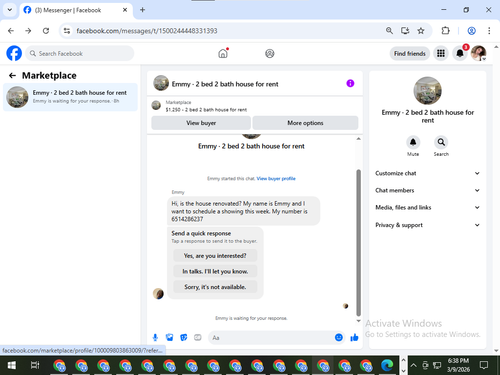500x375 pixels.
Task: Attach a photo file icon
Action: [x=169, y=338]
